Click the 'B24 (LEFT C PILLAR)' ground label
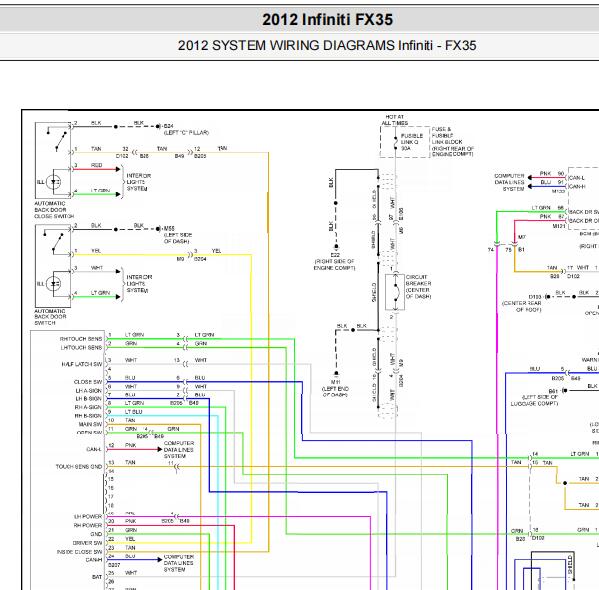 [x=186, y=129]
